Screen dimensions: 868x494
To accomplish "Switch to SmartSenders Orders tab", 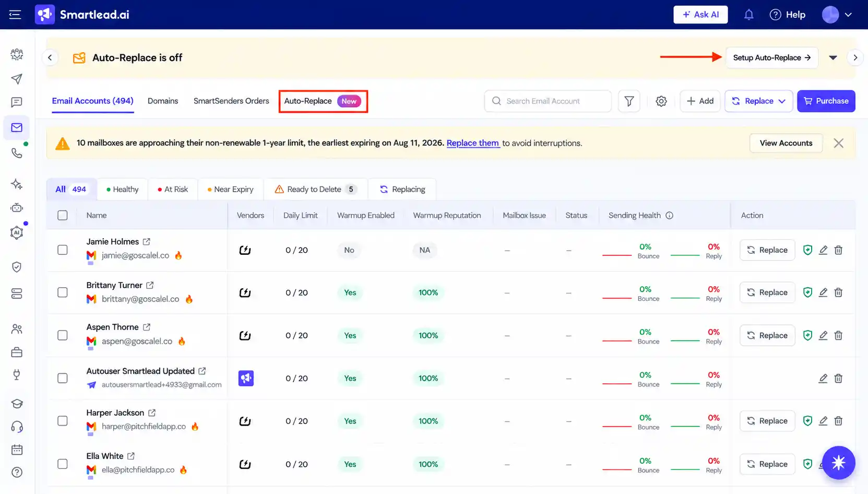I will pyautogui.click(x=231, y=101).
